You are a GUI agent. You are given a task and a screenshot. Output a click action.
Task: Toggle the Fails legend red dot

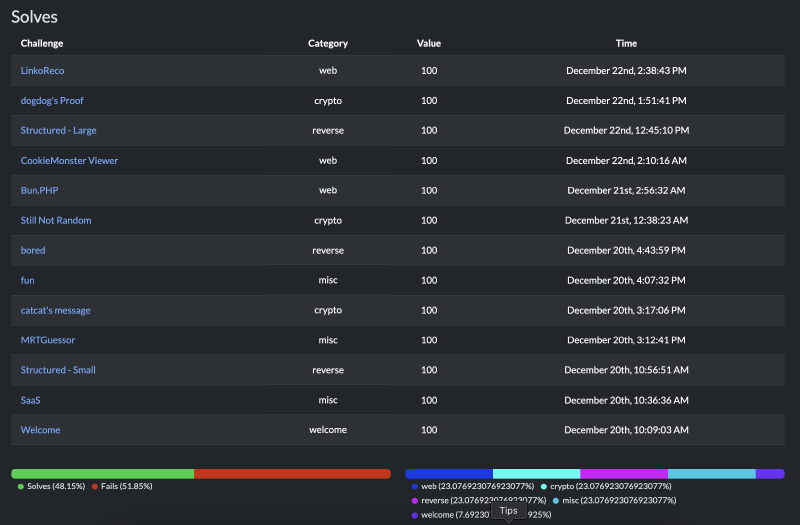[x=95, y=486]
